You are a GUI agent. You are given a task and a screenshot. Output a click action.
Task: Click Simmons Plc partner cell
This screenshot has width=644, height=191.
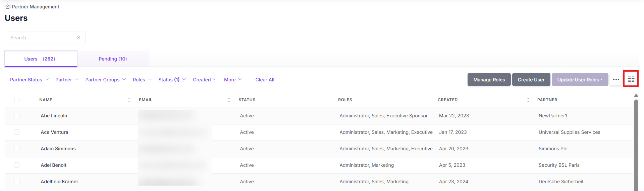553,149
